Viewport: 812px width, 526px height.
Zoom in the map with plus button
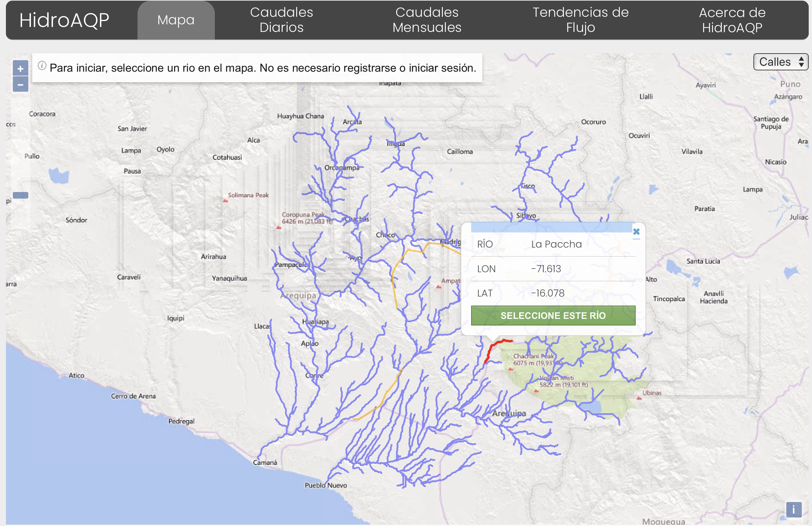pyautogui.click(x=20, y=68)
